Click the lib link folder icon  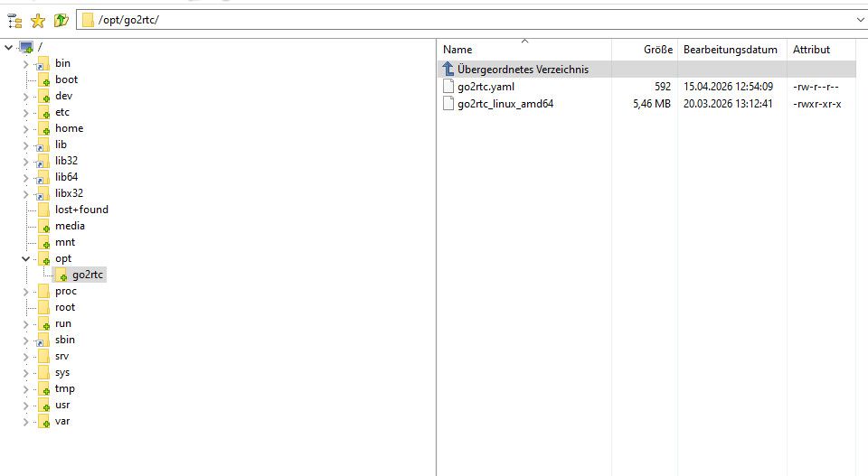pos(43,145)
